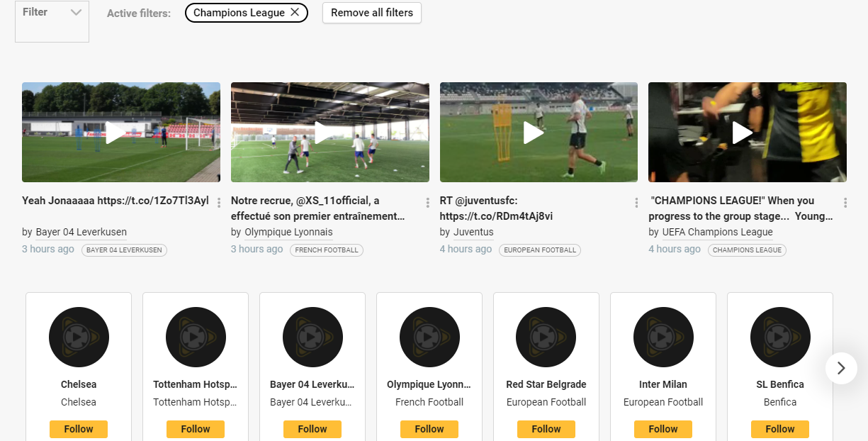Screen dimensions: 868x441
Task: Follow the SL Benfica channel
Action: click(x=780, y=429)
